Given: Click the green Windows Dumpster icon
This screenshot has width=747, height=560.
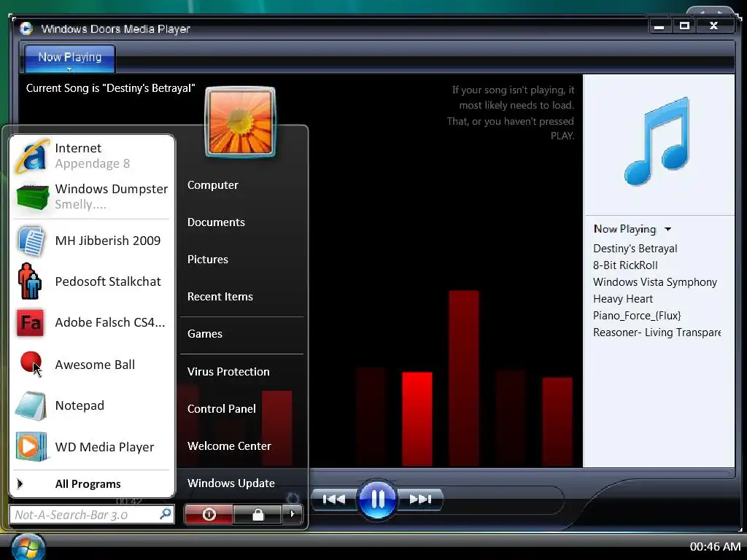Looking at the screenshot, I should tap(32, 197).
